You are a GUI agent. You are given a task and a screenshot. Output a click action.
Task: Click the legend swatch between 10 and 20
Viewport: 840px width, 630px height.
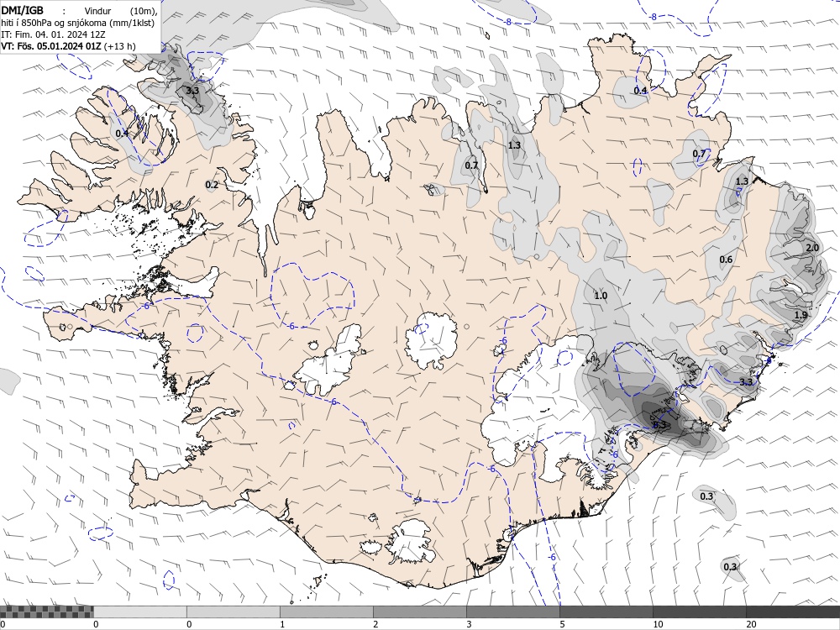[x=699, y=612]
